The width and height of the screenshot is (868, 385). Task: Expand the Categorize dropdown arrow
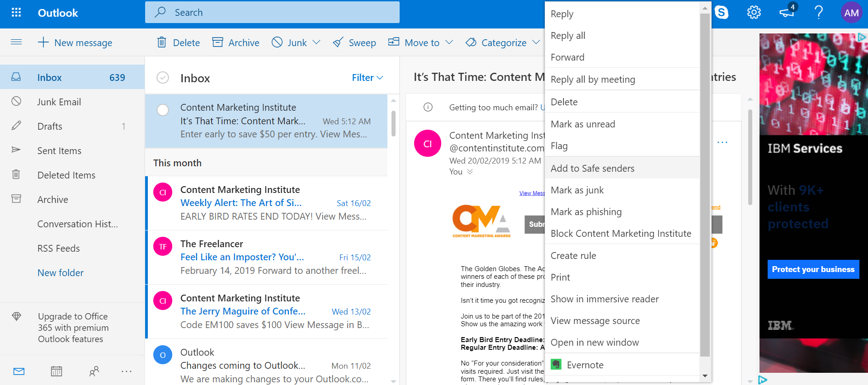point(536,42)
